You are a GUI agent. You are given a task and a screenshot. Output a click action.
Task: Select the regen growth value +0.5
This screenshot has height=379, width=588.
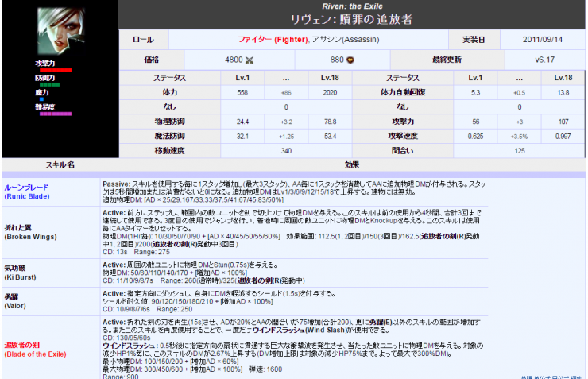520,93
